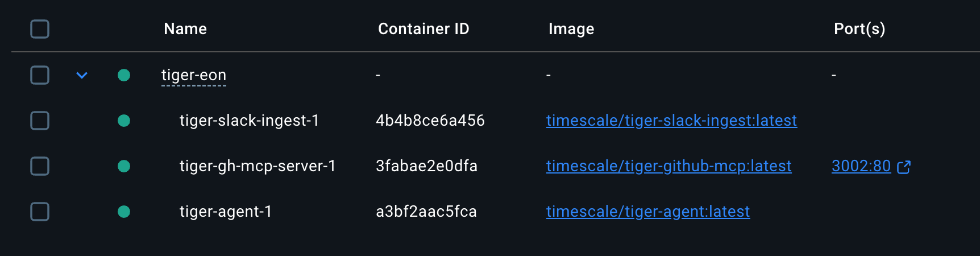This screenshot has width=980, height=256.
Task: Tick the tiger-gh-mcp-server-1 checkbox
Action: coord(40,166)
